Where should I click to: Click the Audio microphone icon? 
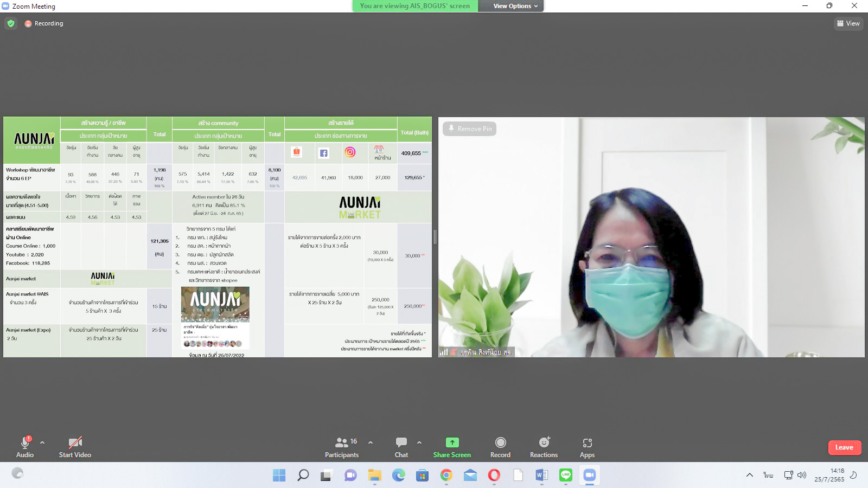[x=25, y=442]
